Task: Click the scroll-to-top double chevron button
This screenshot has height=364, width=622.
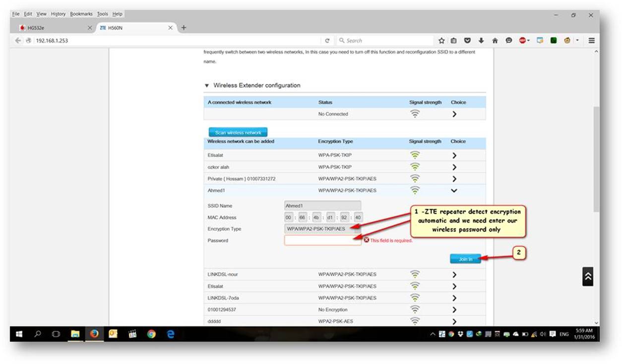Action: coord(588,277)
